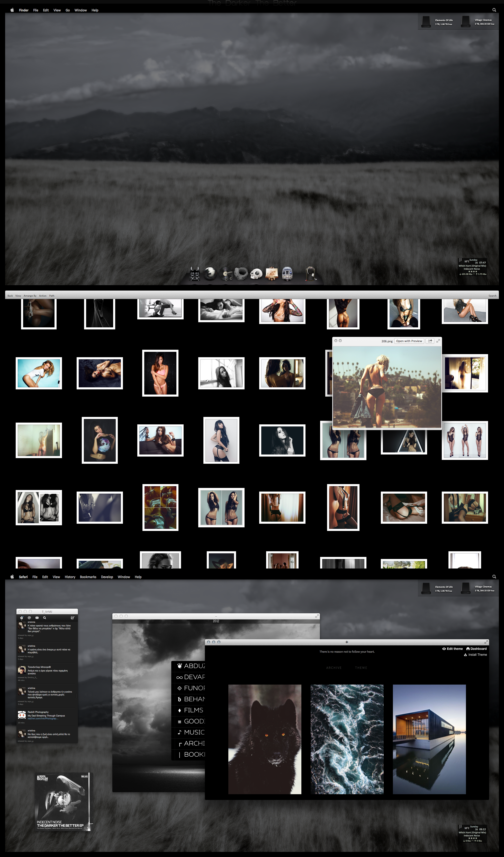
Task: Click the share icon in Quick Look
Action: click(x=430, y=341)
